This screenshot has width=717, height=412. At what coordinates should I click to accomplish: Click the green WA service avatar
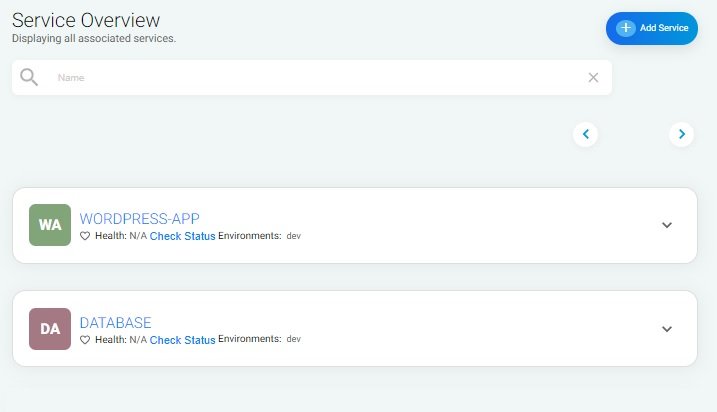tap(50, 225)
